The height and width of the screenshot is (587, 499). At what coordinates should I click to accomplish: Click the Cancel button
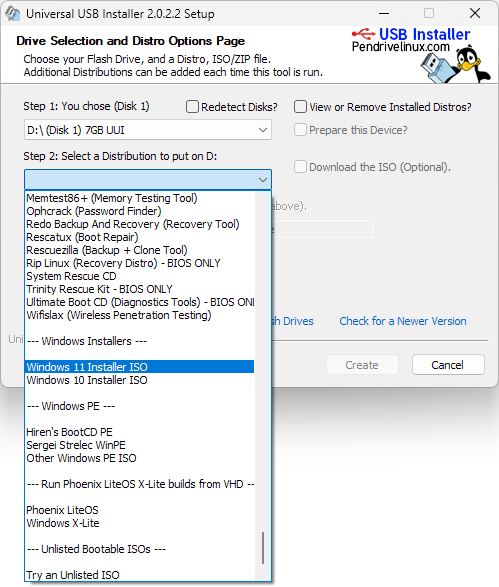pyautogui.click(x=448, y=365)
